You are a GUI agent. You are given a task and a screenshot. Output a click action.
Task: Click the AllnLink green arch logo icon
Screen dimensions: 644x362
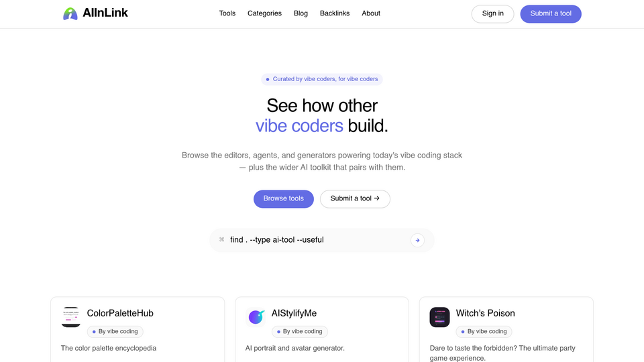pos(70,13)
